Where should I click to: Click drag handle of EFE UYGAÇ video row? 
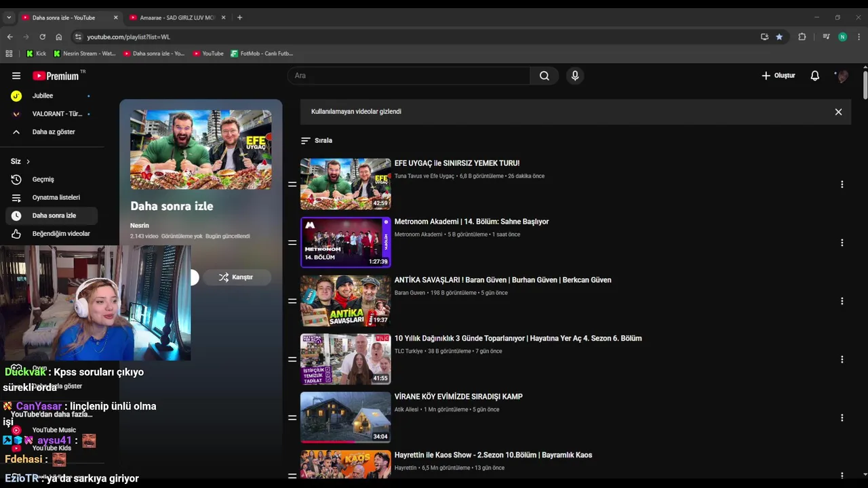(292, 184)
